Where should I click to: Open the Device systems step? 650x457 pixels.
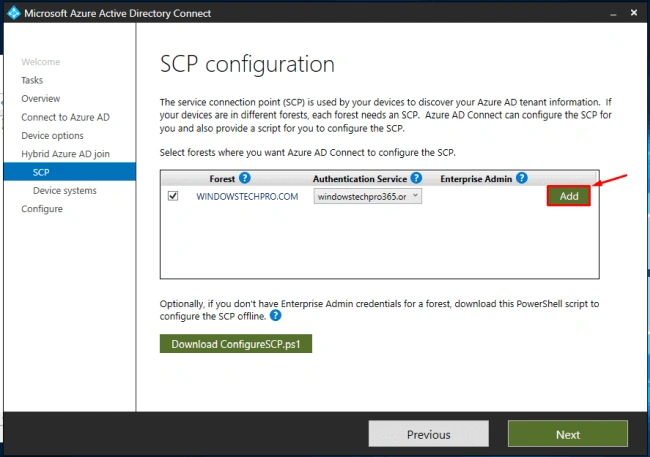65,190
